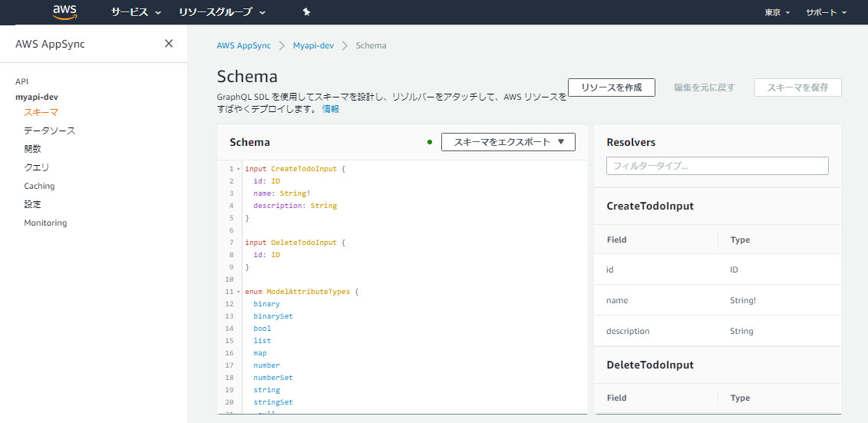This screenshot has width=868, height=423.
Task: Click the name field row in Resolvers
Action: [718, 300]
